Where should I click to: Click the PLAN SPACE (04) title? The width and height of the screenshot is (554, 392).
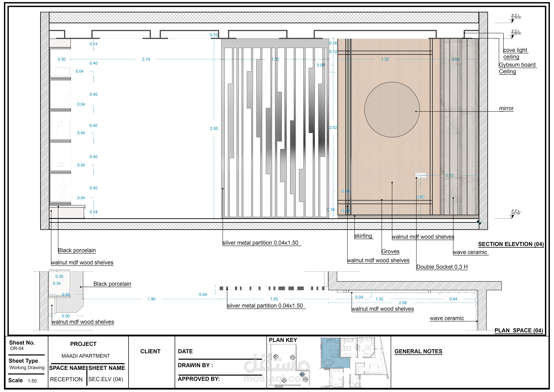coord(519,330)
